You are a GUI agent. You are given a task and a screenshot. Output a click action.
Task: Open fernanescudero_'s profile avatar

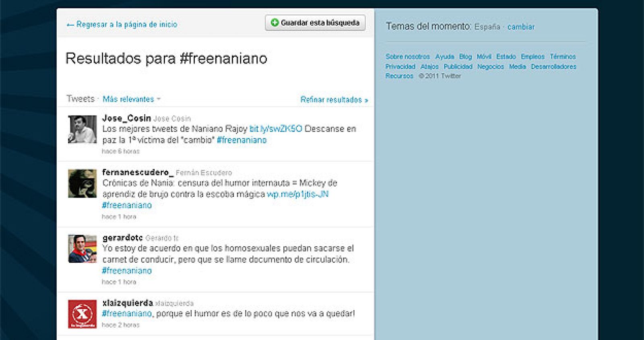point(82,183)
